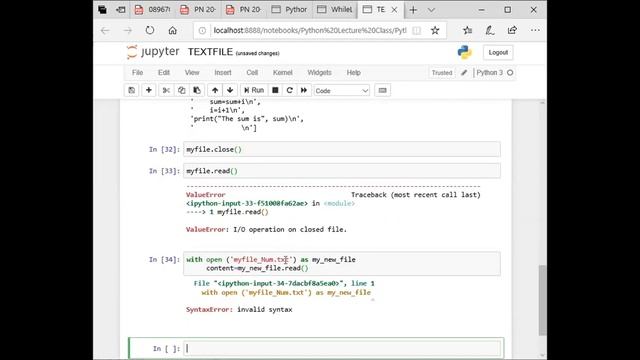Click the Python 3 kernel status circle
640x360 pixels.
510,73
